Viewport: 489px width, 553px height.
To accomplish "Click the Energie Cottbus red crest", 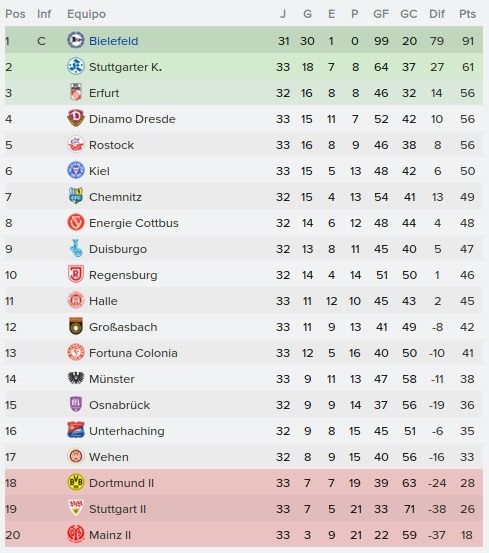I will [x=76, y=223].
